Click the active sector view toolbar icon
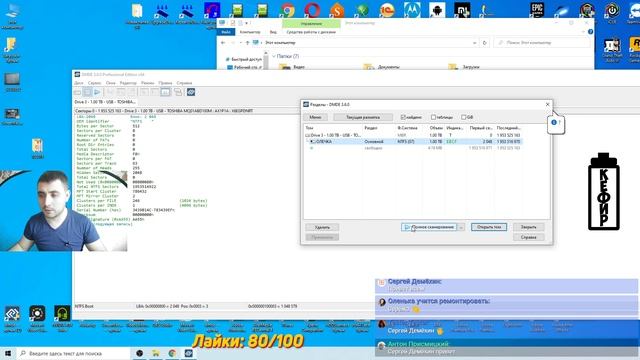The image size is (640, 360). 165,92
